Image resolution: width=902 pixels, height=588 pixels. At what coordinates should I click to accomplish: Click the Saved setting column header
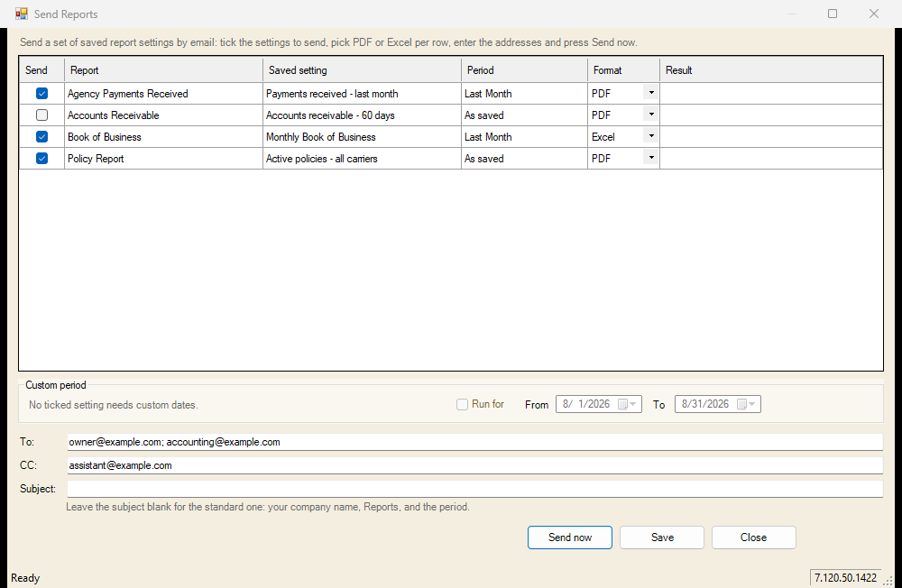coord(363,70)
